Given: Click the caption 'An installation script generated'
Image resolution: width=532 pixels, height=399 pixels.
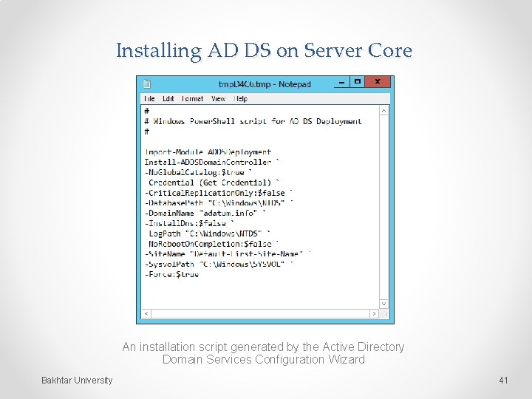Looking at the screenshot, I should click(x=263, y=353).
